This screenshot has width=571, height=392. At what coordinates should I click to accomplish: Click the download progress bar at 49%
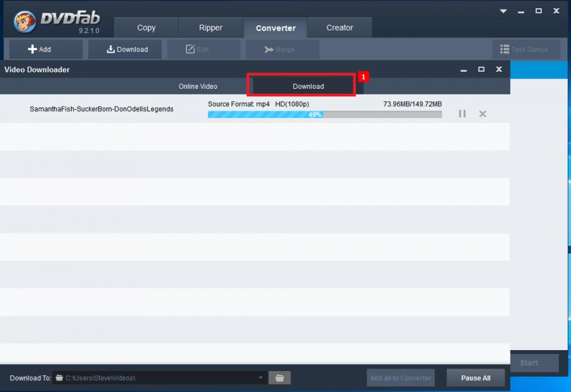click(325, 115)
